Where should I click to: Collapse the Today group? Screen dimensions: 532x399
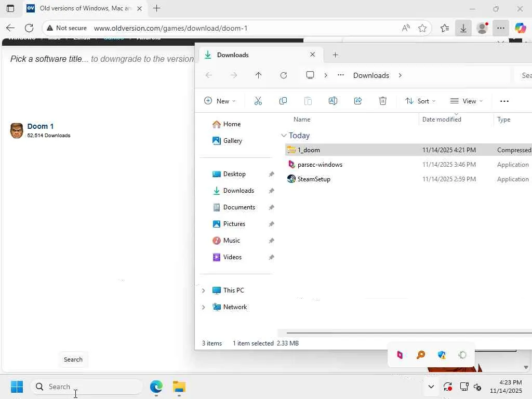tap(284, 136)
